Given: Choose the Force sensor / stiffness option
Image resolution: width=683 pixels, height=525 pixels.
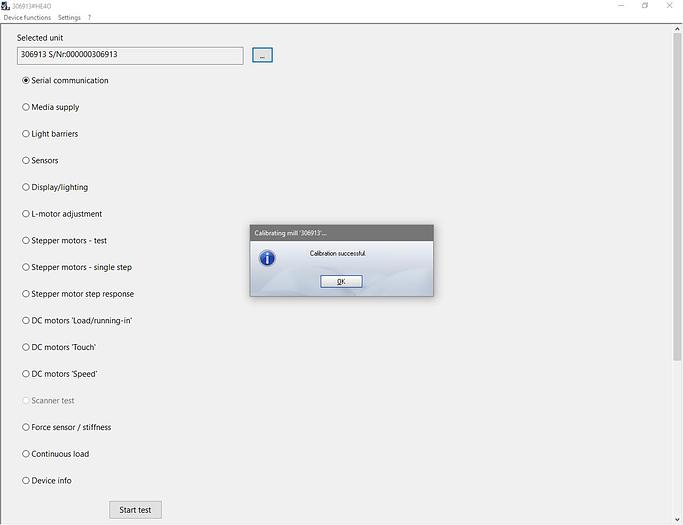Looking at the screenshot, I should point(26,427).
